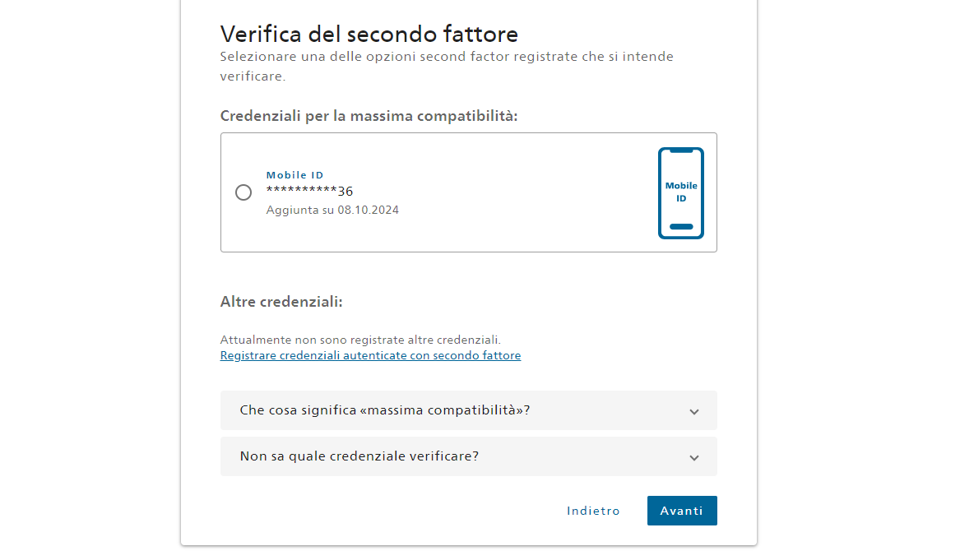Click the Mobile ID phone icon
The height and width of the screenshot is (560, 960).
pyautogui.click(x=680, y=193)
